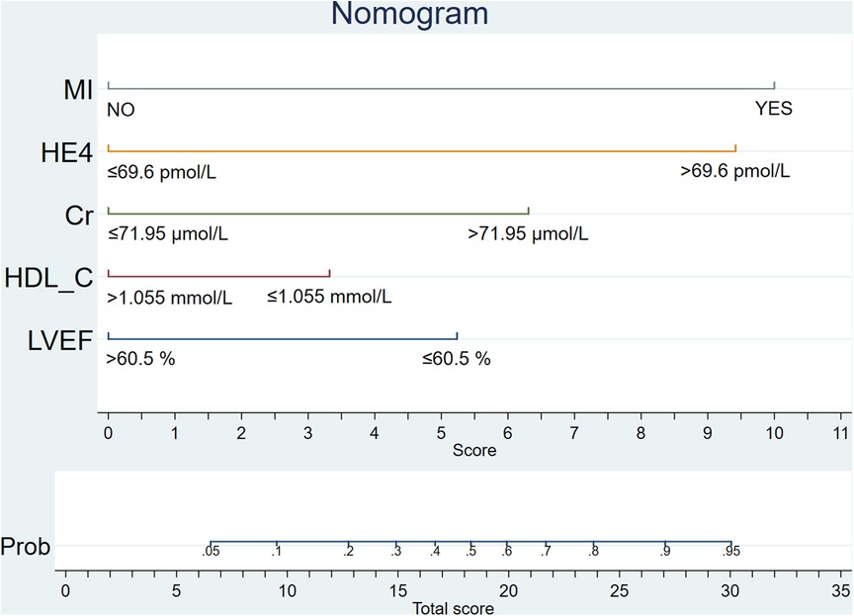Click the Score axis value 3

(x=308, y=433)
